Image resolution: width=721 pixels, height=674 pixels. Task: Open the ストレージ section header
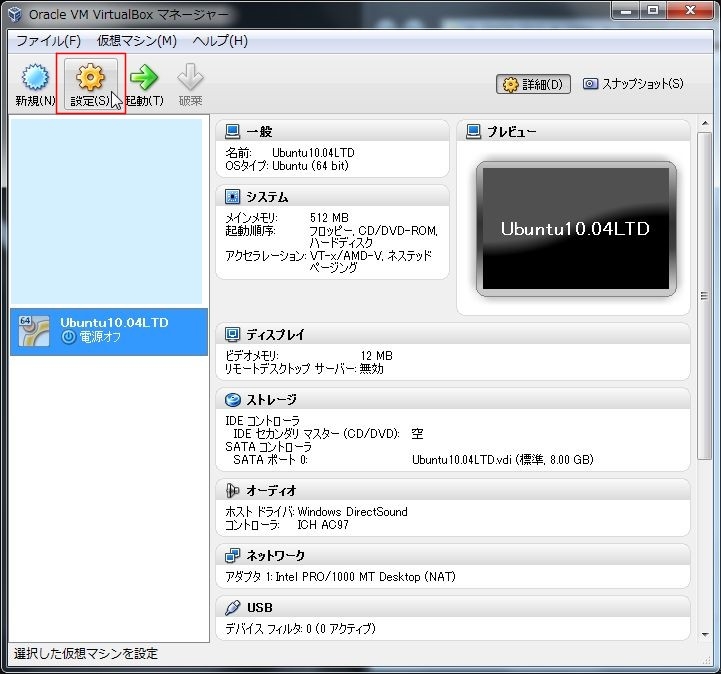click(271, 400)
